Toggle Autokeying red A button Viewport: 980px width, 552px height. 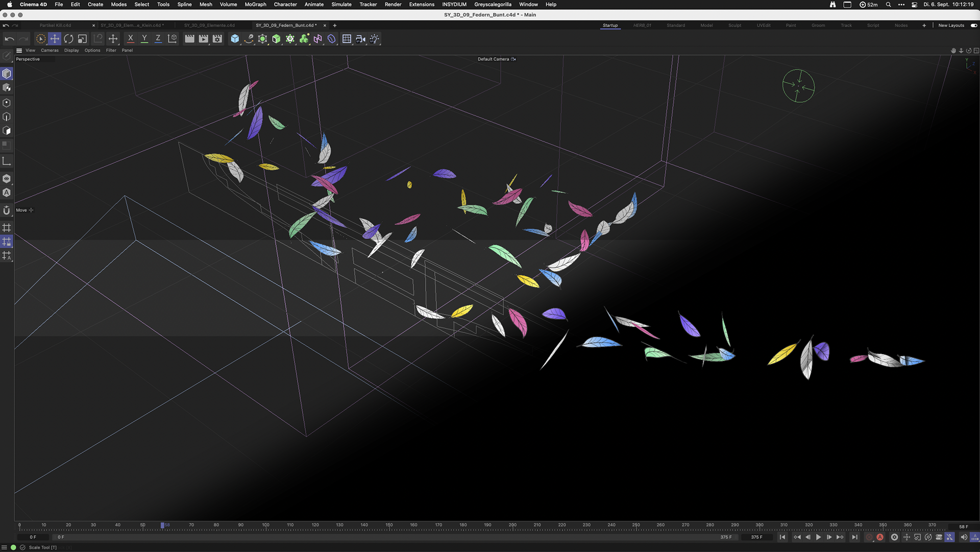880,537
